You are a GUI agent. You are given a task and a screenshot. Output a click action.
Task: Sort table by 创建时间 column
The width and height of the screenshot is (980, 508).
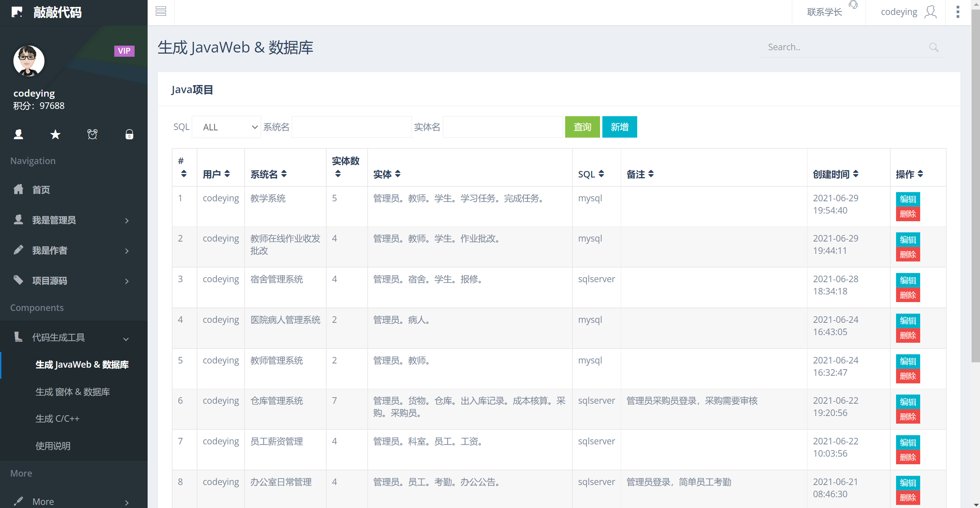pos(856,174)
